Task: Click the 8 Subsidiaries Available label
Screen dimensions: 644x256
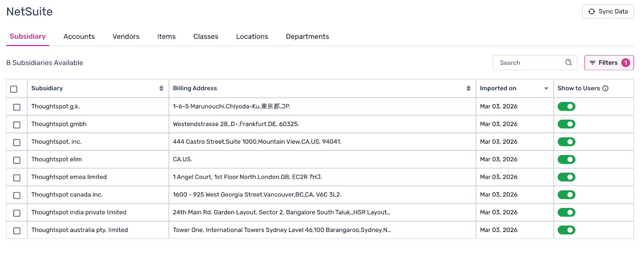Action: click(x=45, y=63)
